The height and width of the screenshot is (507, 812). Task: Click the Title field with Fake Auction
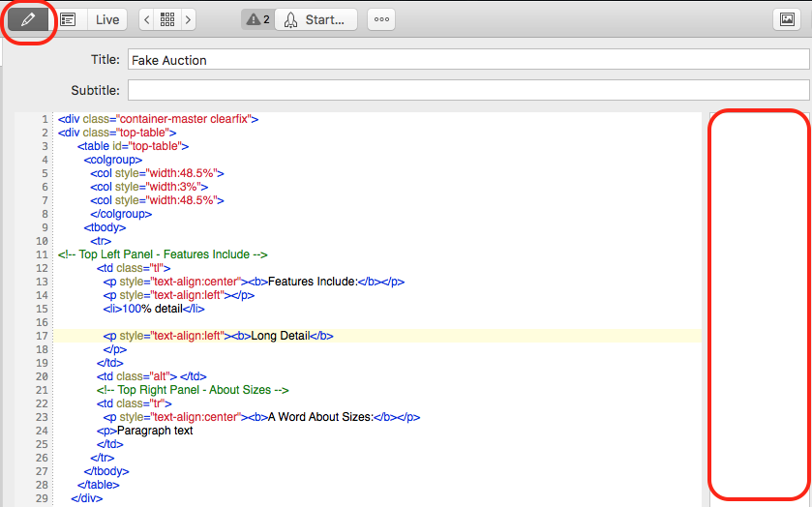(x=468, y=60)
